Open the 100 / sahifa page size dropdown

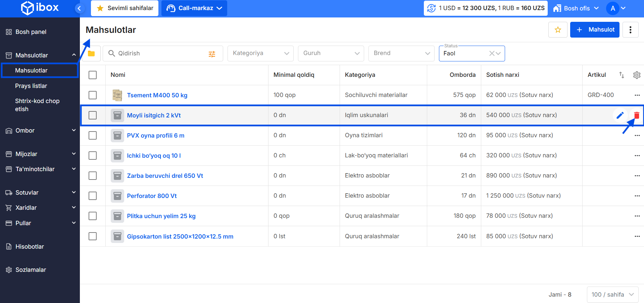pyautogui.click(x=612, y=295)
